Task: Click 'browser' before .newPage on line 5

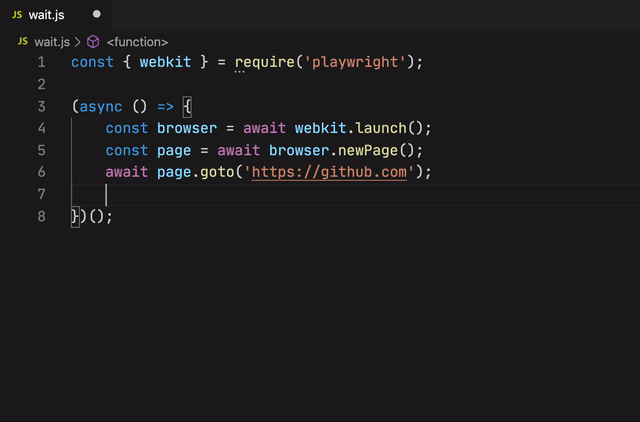Action: click(x=299, y=150)
